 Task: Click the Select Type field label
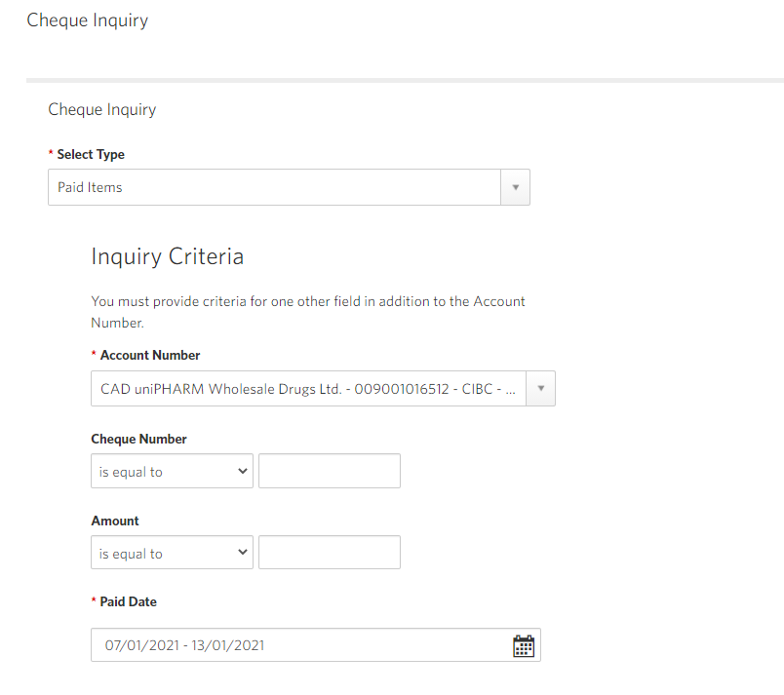[91, 154]
